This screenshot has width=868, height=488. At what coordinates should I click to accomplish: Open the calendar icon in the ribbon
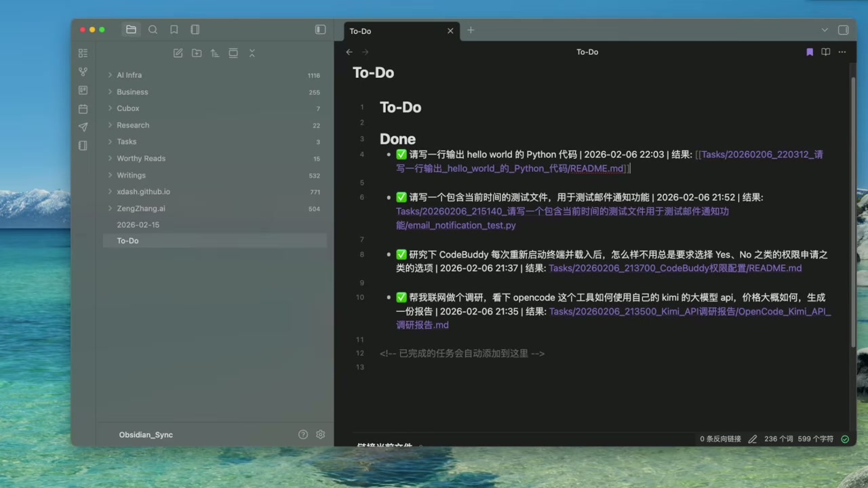pos(83,108)
